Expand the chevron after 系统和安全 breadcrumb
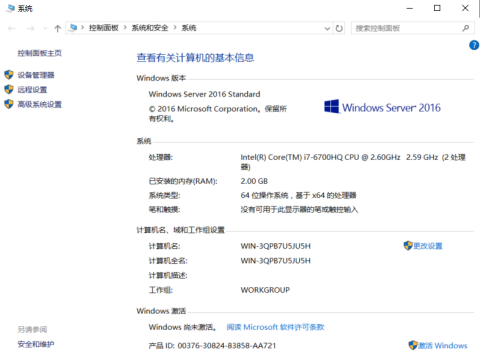The height and width of the screenshot is (362, 480). pyautogui.click(x=175, y=28)
